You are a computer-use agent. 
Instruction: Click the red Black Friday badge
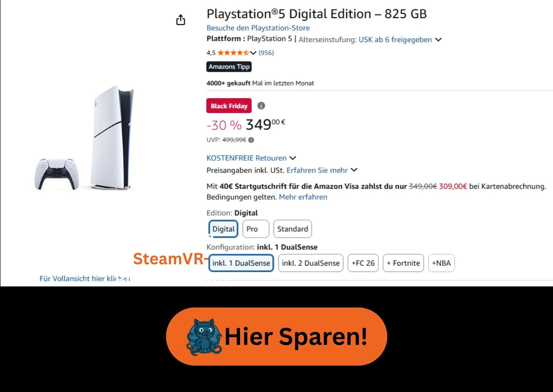[x=229, y=106]
